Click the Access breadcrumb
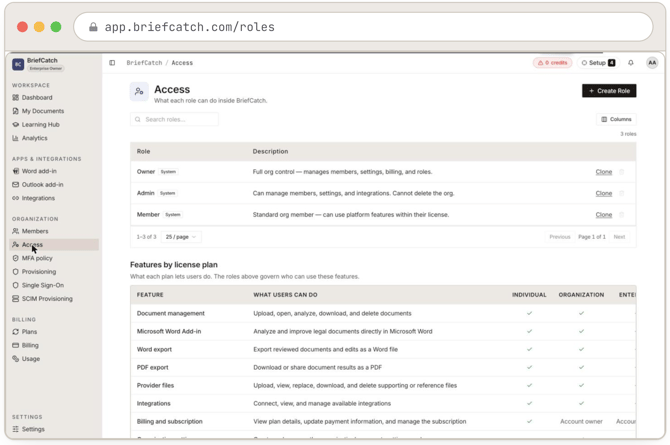 pyautogui.click(x=182, y=63)
